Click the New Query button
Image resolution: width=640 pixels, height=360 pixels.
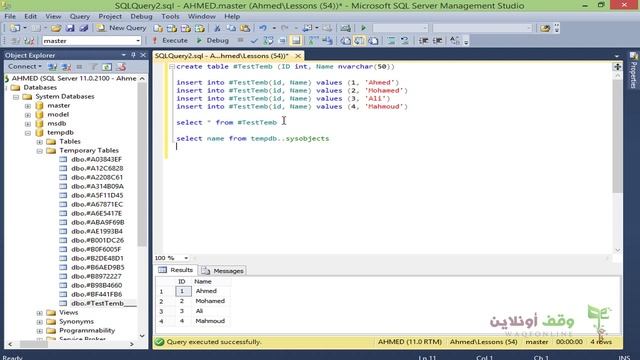click(x=121, y=28)
